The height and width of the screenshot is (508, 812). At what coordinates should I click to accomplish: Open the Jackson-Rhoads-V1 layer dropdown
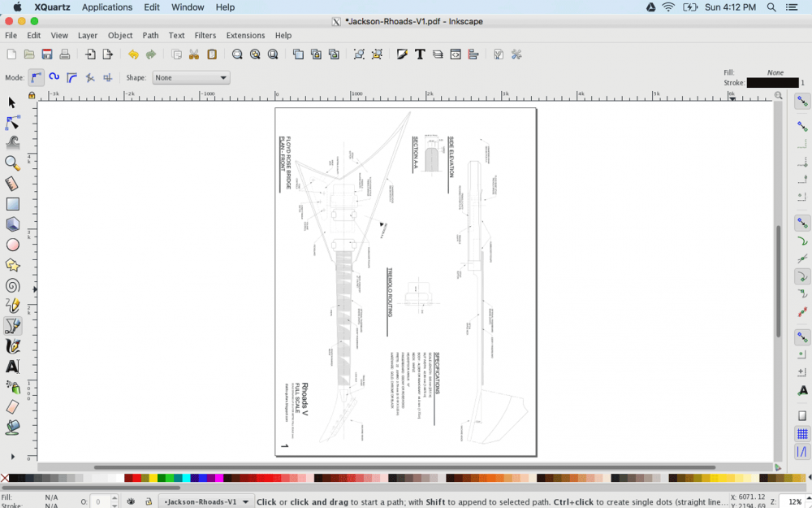(206, 501)
